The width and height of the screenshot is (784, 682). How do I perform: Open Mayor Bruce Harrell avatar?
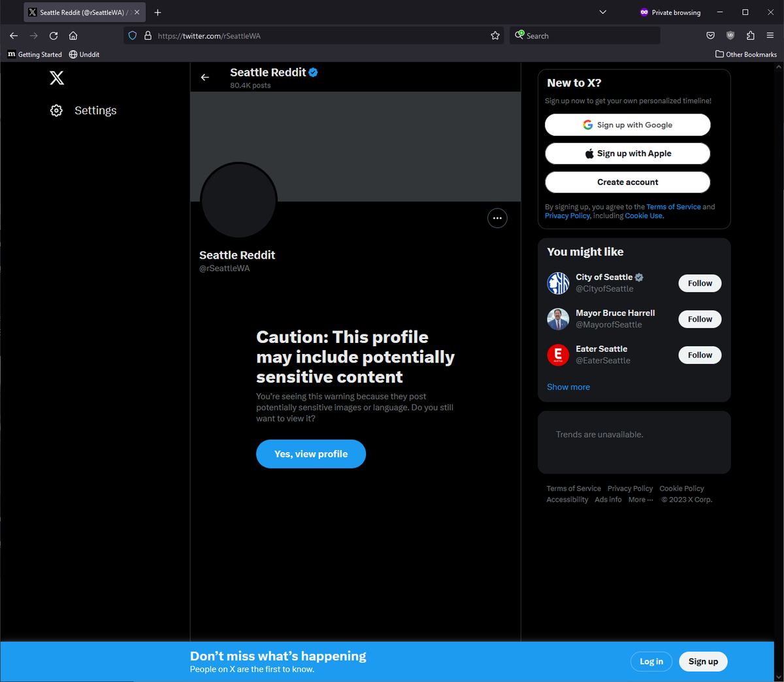558,319
